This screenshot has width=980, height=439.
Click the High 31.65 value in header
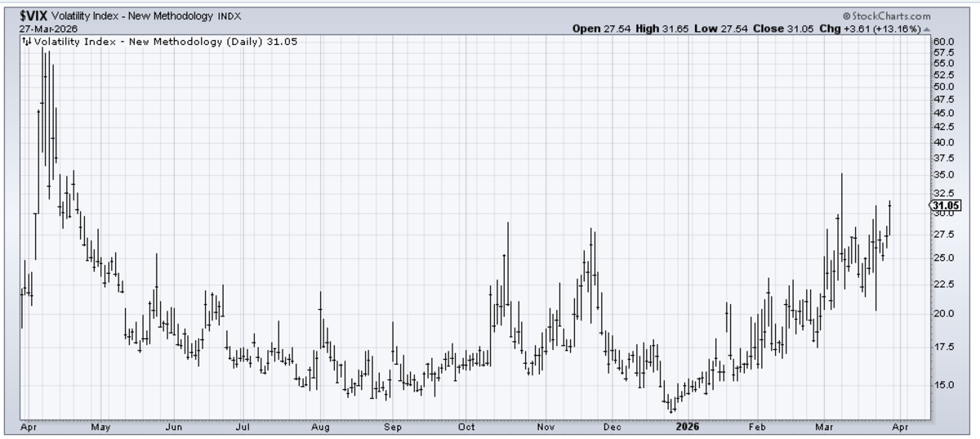(661, 29)
